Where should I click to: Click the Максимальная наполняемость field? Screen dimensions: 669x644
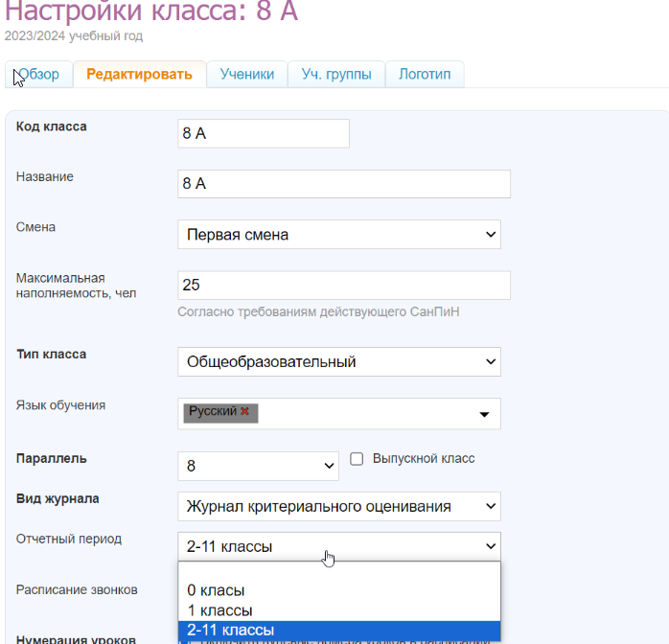point(344,286)
